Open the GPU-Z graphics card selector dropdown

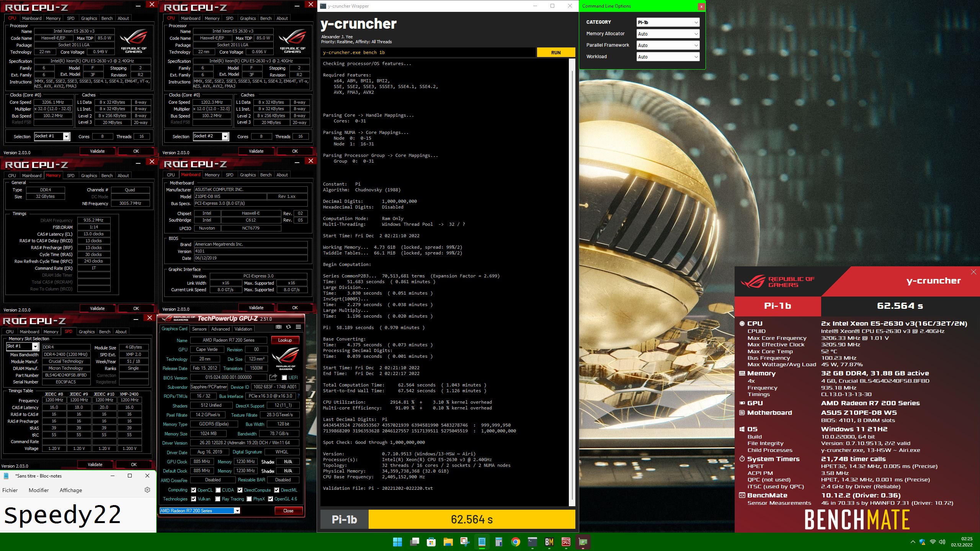coord(200,511)
